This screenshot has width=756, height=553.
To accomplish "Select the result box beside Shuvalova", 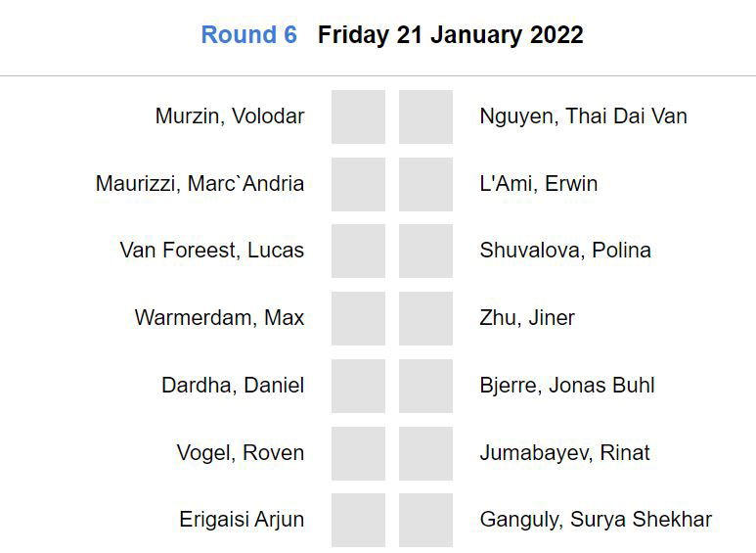I will (x=425, y=252).
